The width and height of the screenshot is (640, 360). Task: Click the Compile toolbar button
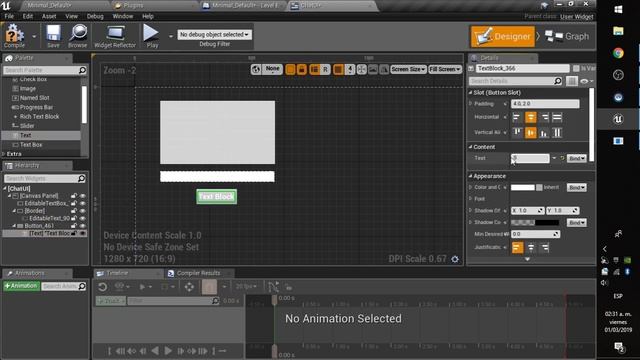tap(14, 36)
